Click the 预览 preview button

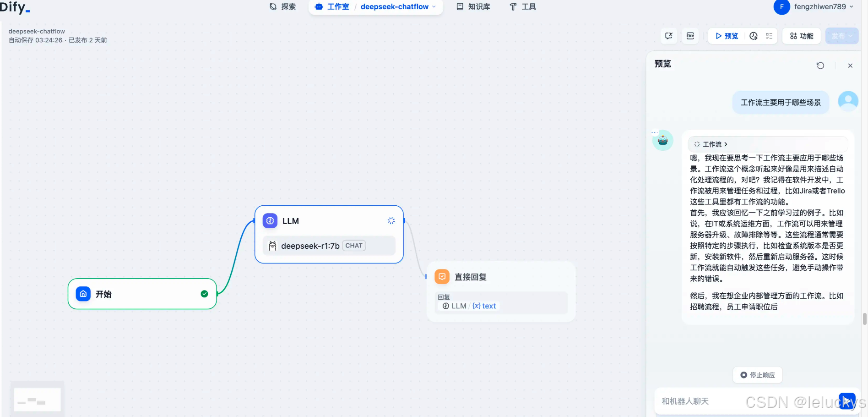click(727, 36)
